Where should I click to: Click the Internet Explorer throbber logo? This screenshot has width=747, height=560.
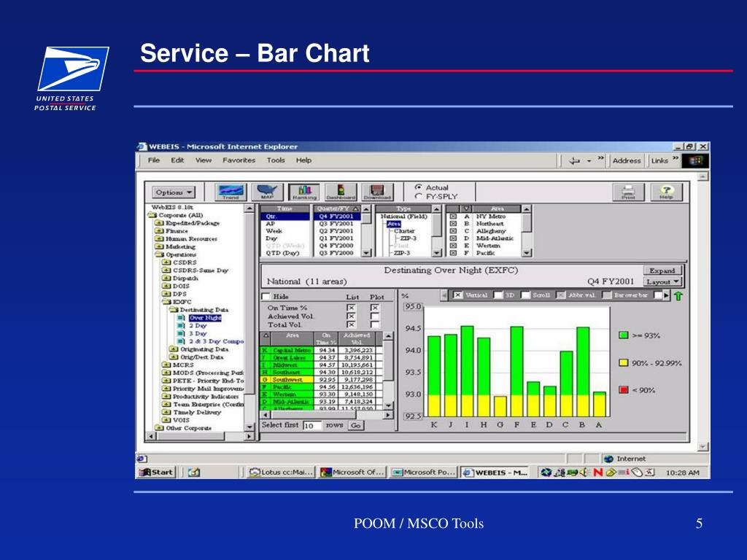coord(695,160)
